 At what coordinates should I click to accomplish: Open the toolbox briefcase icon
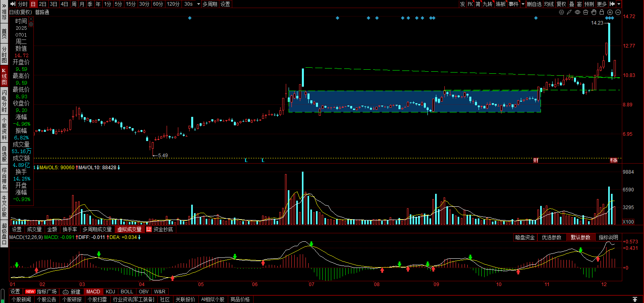coord(586,12)
